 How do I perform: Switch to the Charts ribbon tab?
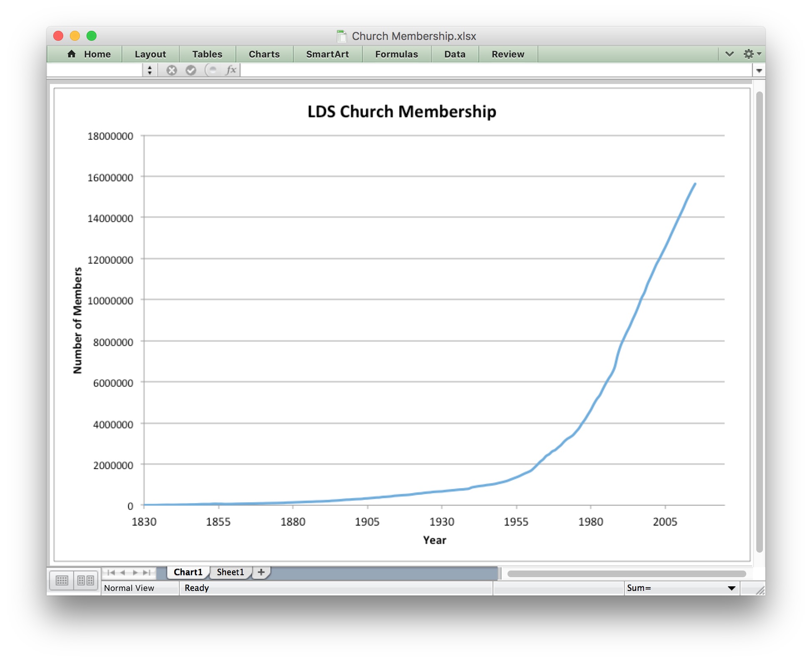pyautogui.click(x=264, y=54)
